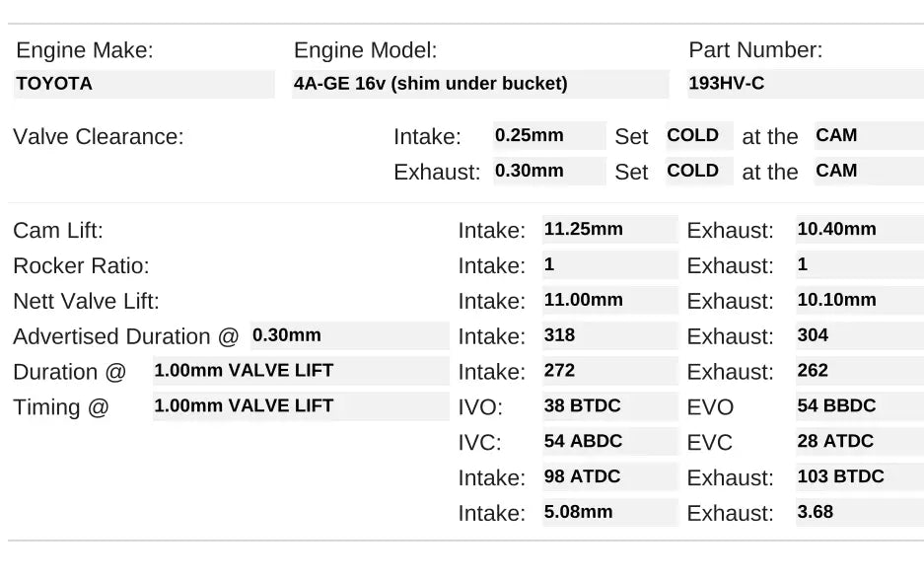Viewport: 924px width, 579px height.
Task: Select the Engine Model field with 4A-GE 16v
Action: (480, 84)
